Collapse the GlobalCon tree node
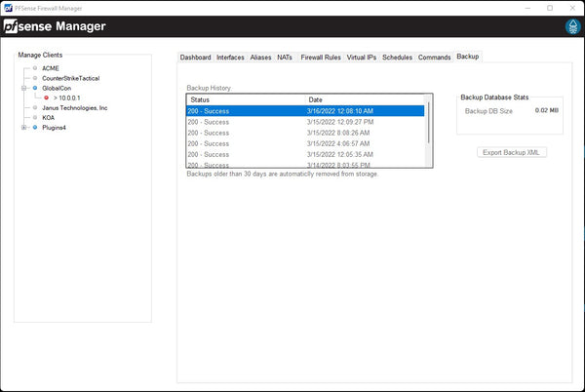585x392 pixels. [x=24, y=88]
